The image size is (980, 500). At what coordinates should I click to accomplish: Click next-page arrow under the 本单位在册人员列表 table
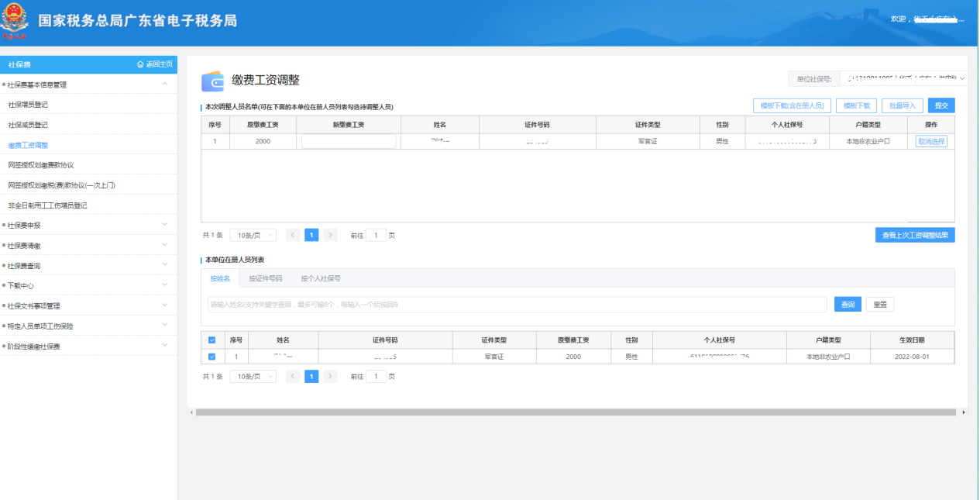330,377
